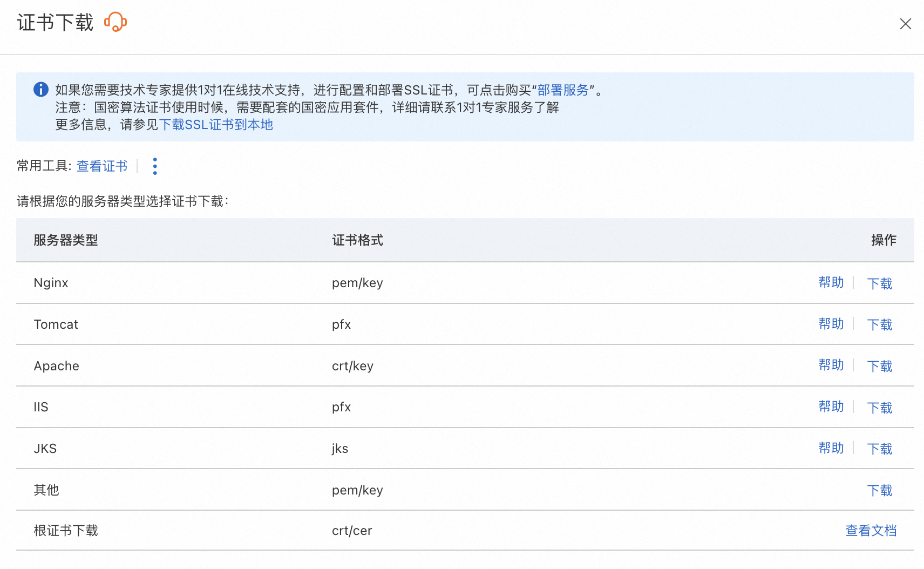
Task: Download the 其他 pem/key certificate
Action: coord(880,490)
